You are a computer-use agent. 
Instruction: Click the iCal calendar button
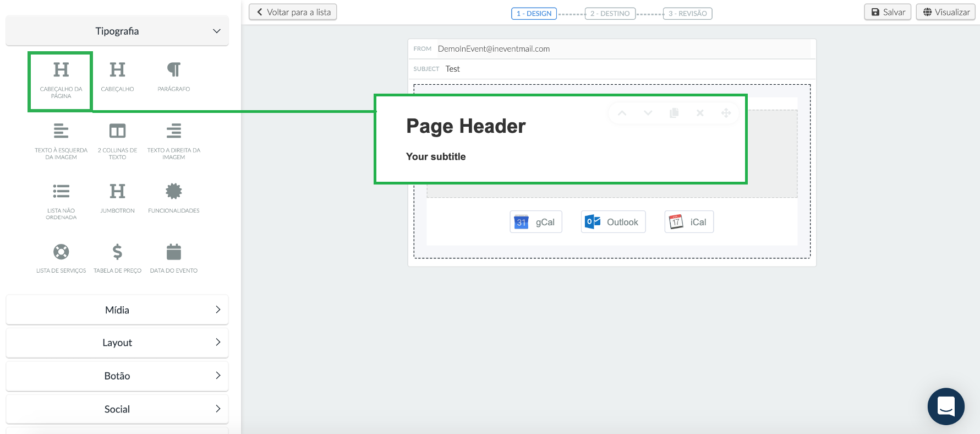(x=689, y=222)
